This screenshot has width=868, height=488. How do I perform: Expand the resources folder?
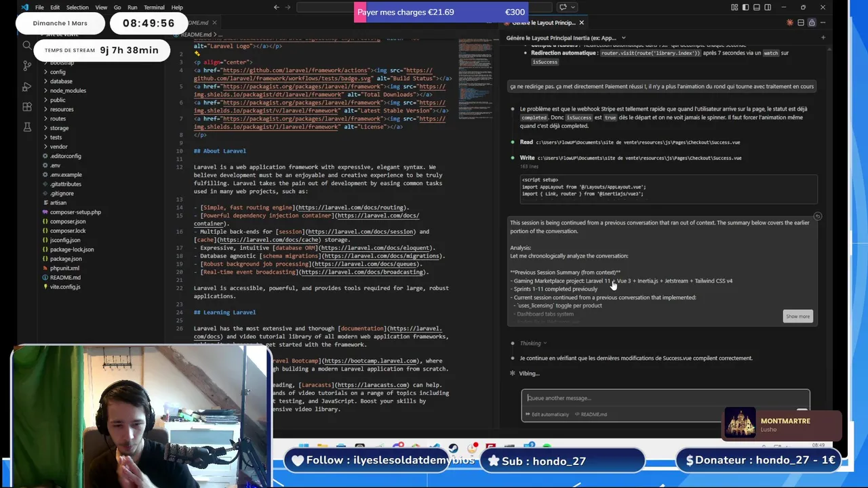pyautogui.click(x=62, y=109)
